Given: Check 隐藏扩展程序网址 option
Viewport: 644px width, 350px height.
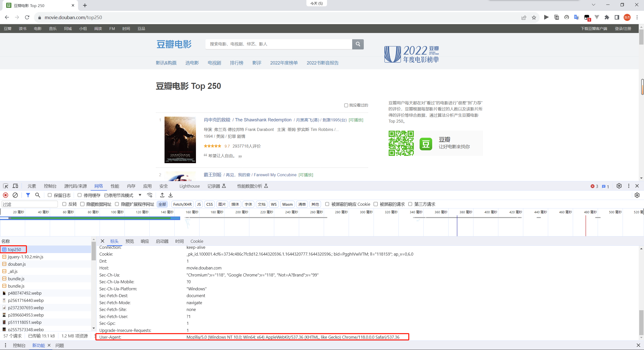Looking at the screenshot, I should point(117,204).
